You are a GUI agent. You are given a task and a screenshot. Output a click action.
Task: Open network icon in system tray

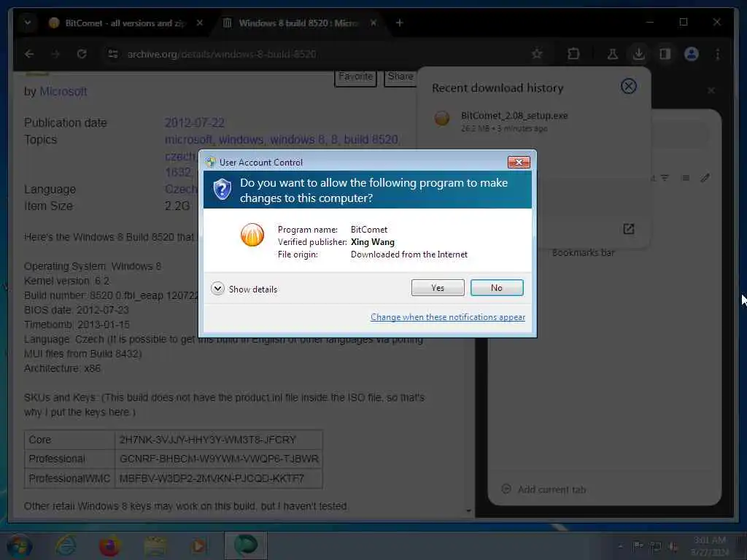pos(656,547)
